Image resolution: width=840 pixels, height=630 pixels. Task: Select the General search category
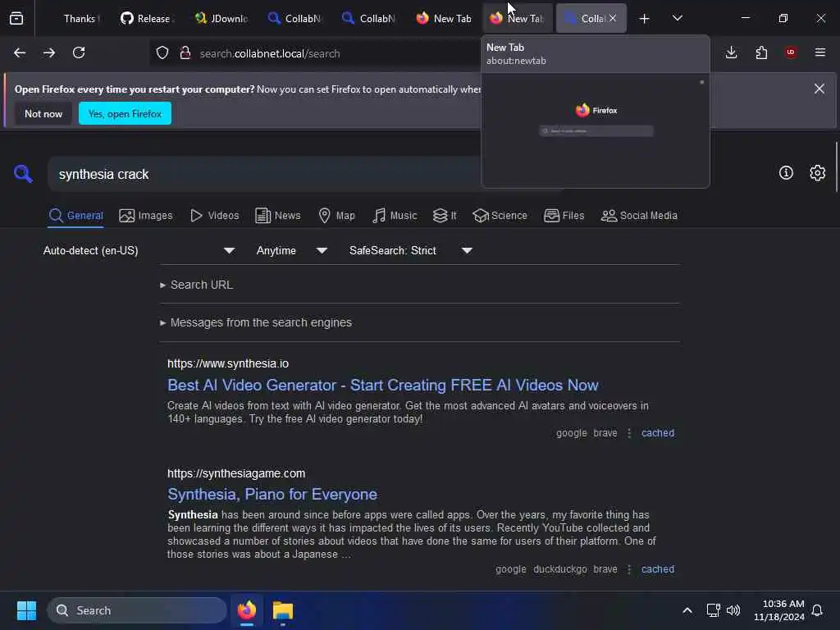click(x=75, y=216)
